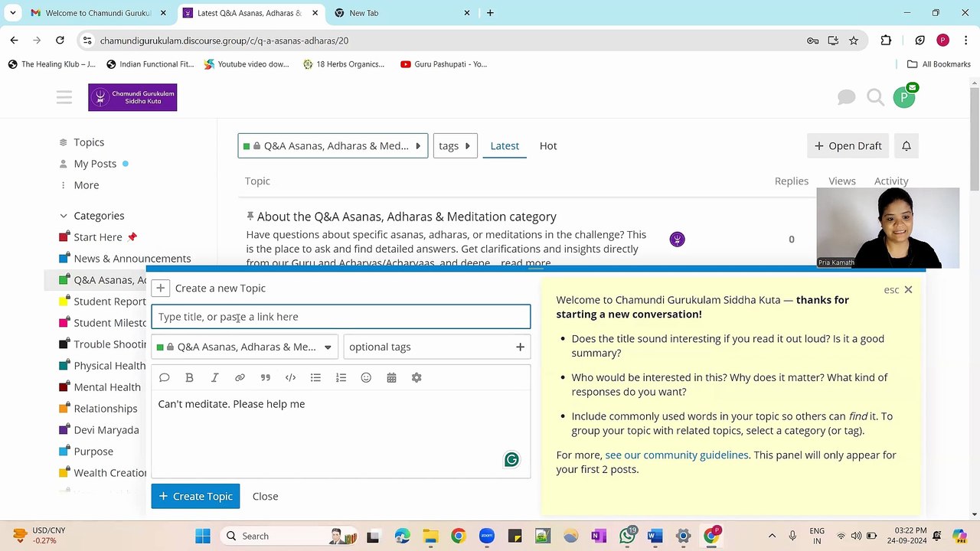
Task: Open the emoji picker in the composer
Action: (366, 377)
